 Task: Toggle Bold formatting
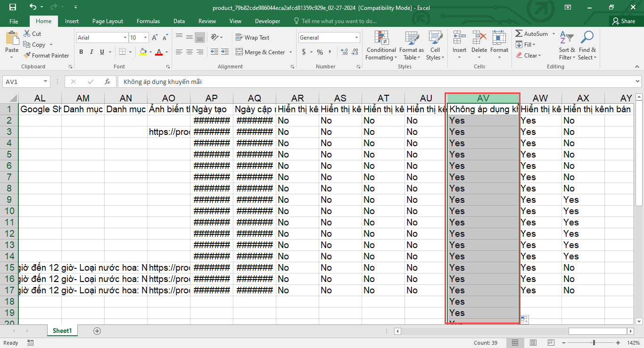(81, 52)
